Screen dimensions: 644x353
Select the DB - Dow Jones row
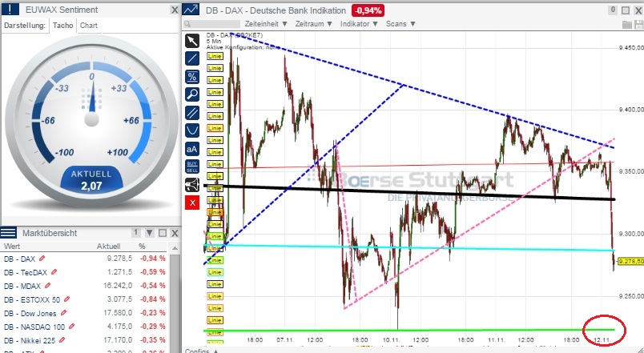(85, 313)
